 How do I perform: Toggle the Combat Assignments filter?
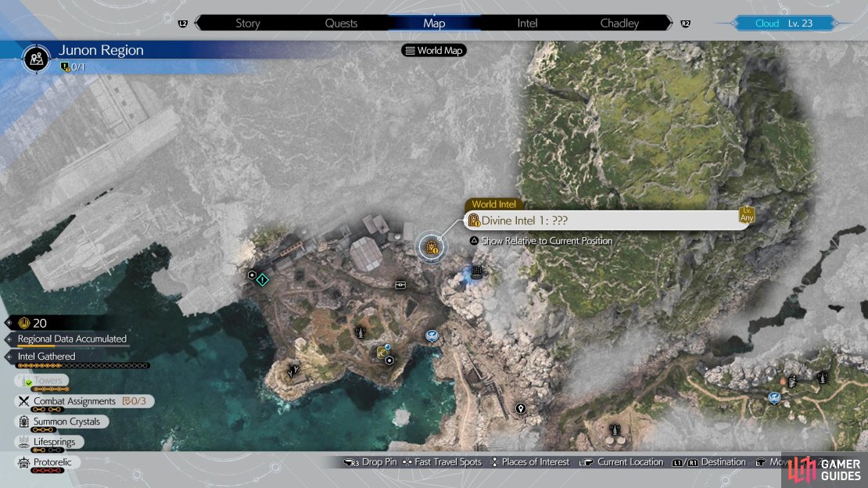click(84, 401)
